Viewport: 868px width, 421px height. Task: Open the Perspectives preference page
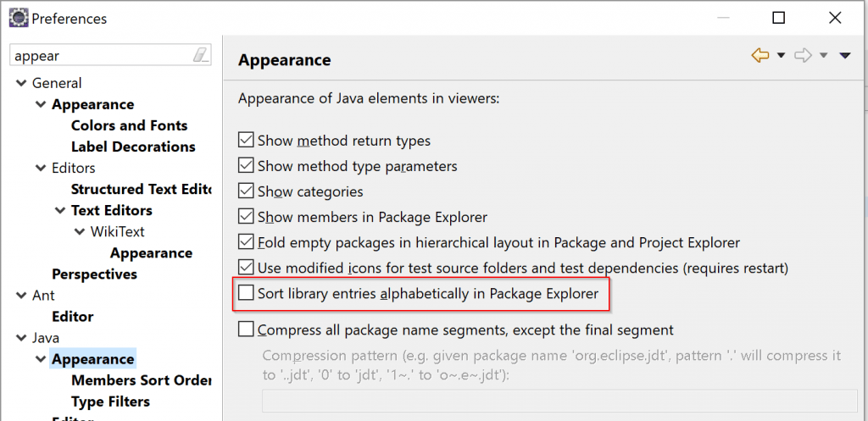95,274
